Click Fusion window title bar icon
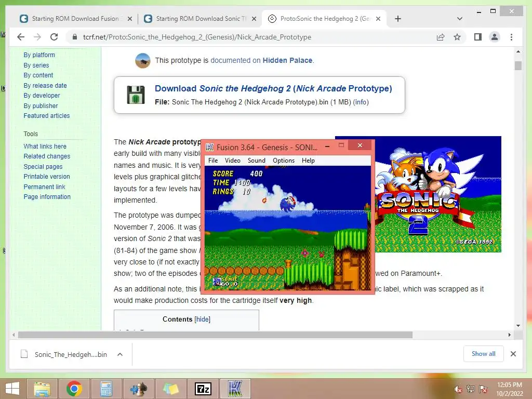Screen dimensions: 532x399 (x=210, y=147)
